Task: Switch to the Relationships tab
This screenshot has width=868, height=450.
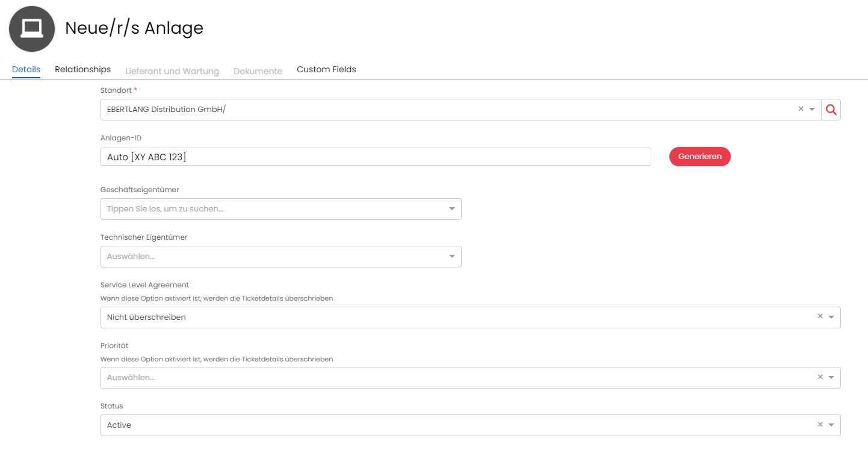Action: pyautogui.click(x=82, y=69)
